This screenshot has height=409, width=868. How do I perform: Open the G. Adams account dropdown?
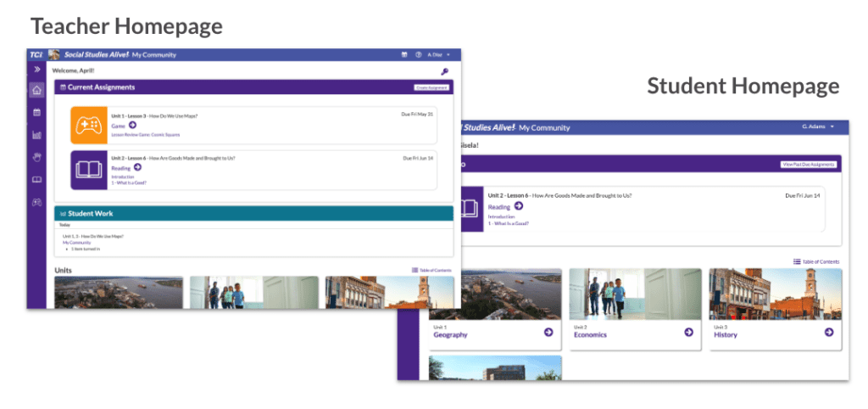tap(818, 127)
